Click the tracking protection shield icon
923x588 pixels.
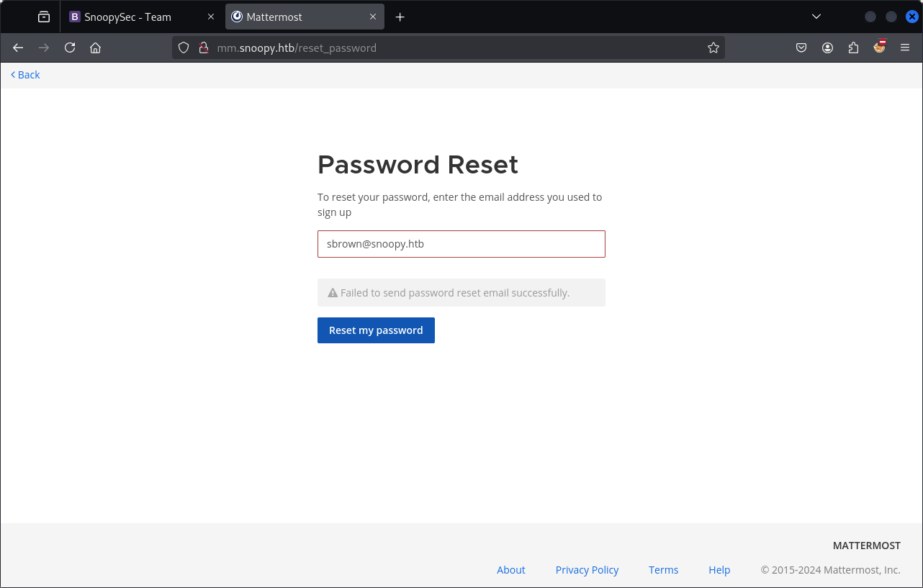tap(184, 48)
